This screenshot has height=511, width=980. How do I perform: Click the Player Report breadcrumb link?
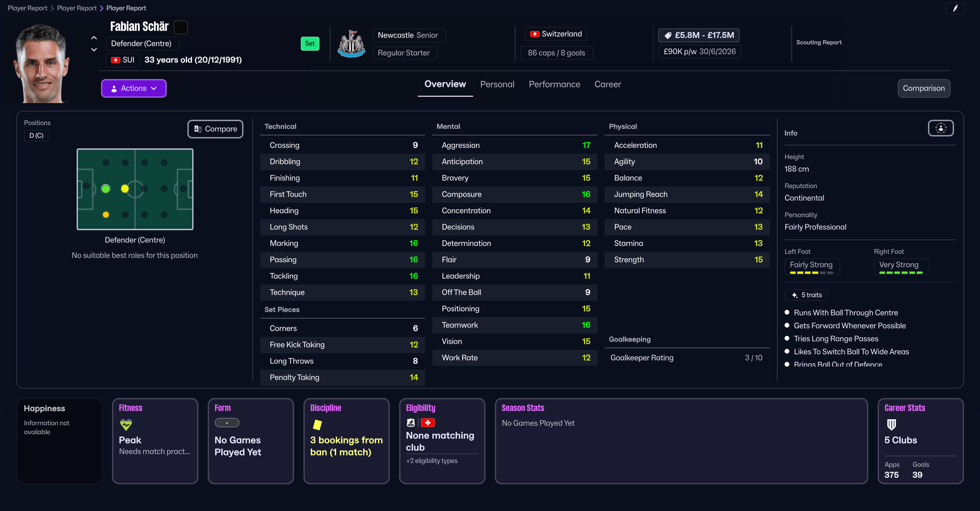click(x=27, y=8)
